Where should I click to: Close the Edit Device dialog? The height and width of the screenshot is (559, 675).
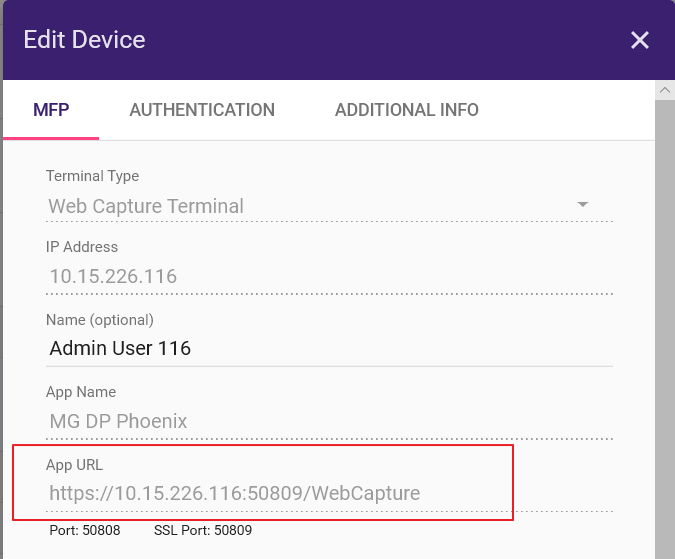640,40
